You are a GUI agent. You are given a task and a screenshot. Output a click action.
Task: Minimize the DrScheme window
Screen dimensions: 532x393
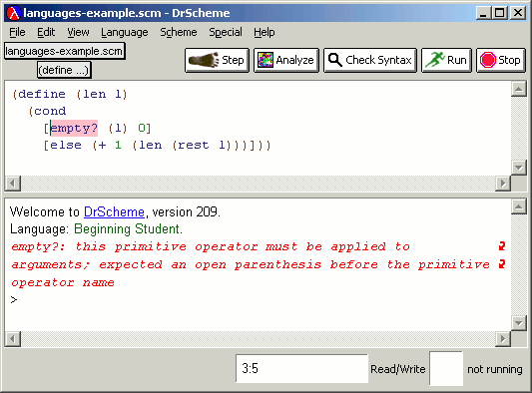pyautogui.click(x=483, y=13)
